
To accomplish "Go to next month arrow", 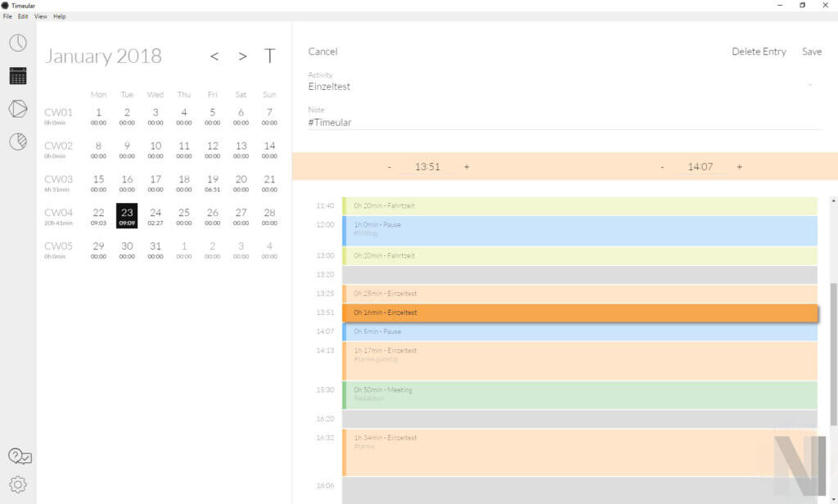I will point(242,56).
